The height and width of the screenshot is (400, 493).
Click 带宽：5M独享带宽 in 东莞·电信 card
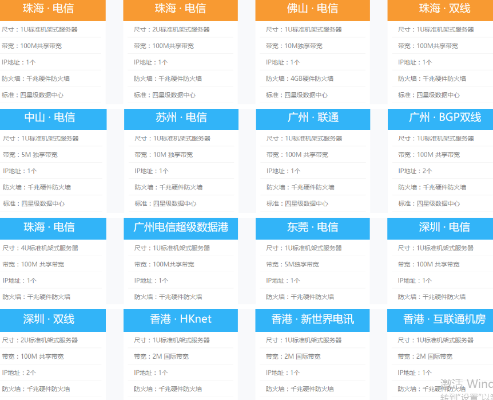(292, 264)
